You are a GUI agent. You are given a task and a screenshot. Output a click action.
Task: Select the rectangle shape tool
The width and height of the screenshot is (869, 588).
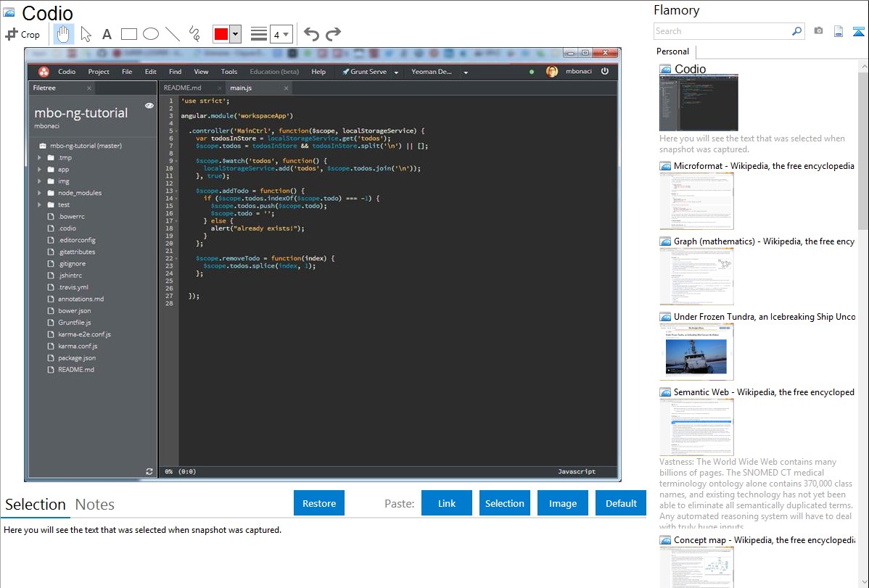click(128, 34)
